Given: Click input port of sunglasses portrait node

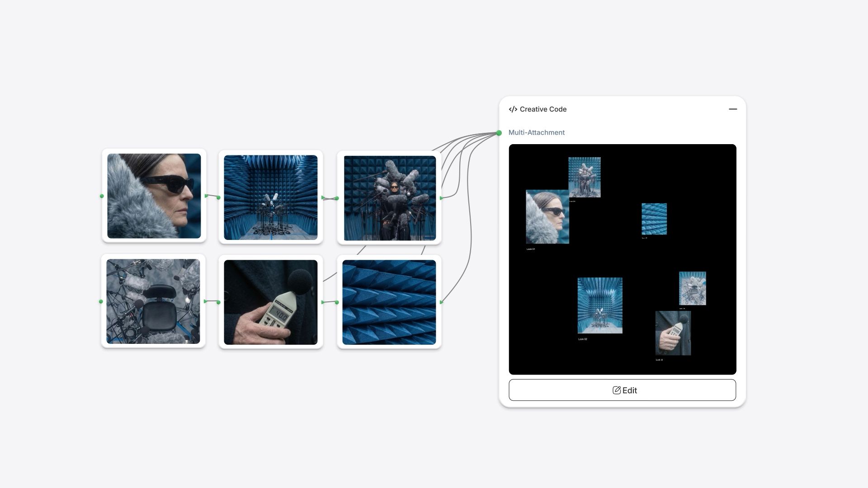Looking at the screenshot, I should 102,196.
